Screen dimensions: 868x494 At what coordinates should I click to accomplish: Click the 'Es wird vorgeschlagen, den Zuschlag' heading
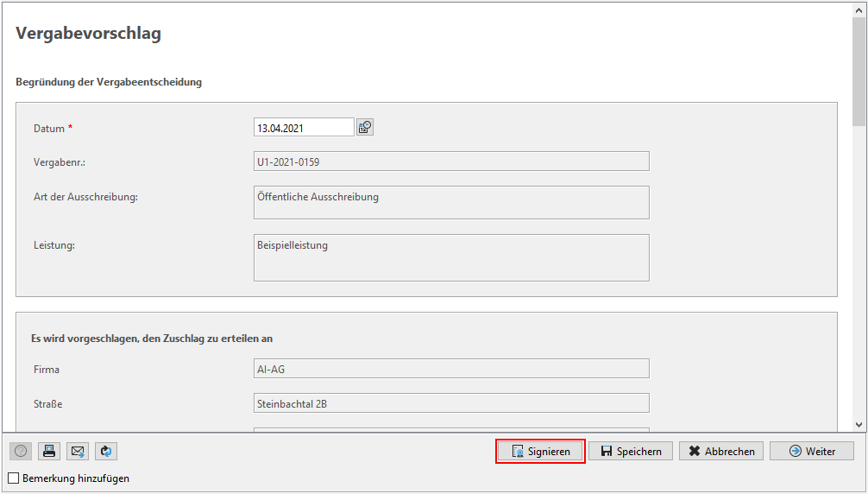[152, 339]
